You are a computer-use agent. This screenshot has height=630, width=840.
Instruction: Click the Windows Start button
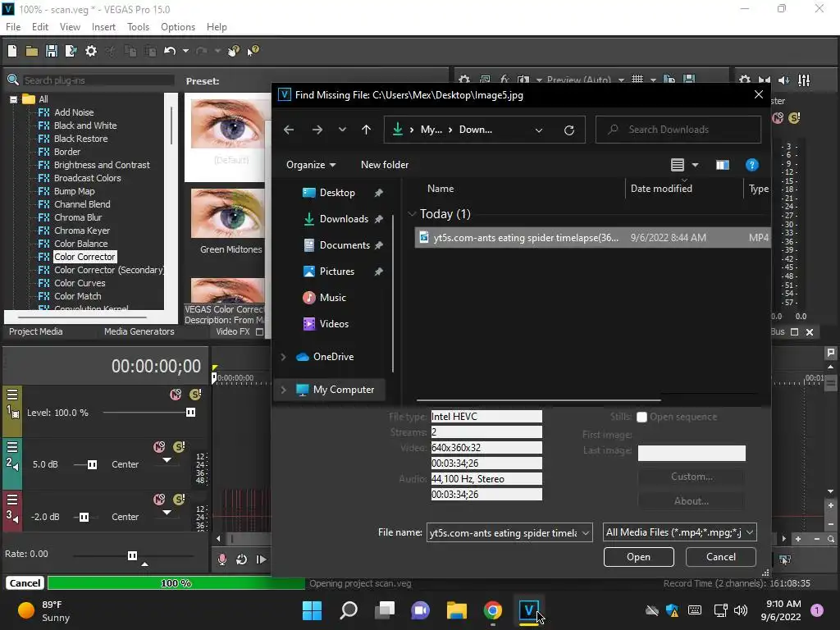(x=312, y=610)
